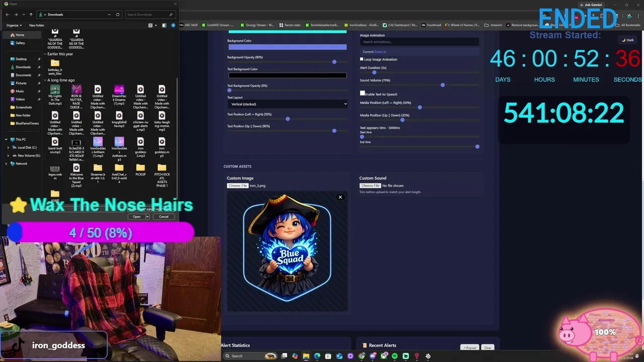The width and height of the screenshot is (644, 362).
Task: Select Desktop quick access folder
Action: click(x=21, y=59)
